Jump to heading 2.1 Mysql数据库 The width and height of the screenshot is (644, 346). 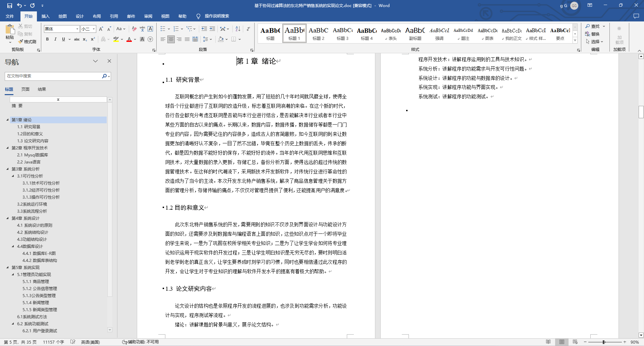pyautogui.click(x=33, y=155)
